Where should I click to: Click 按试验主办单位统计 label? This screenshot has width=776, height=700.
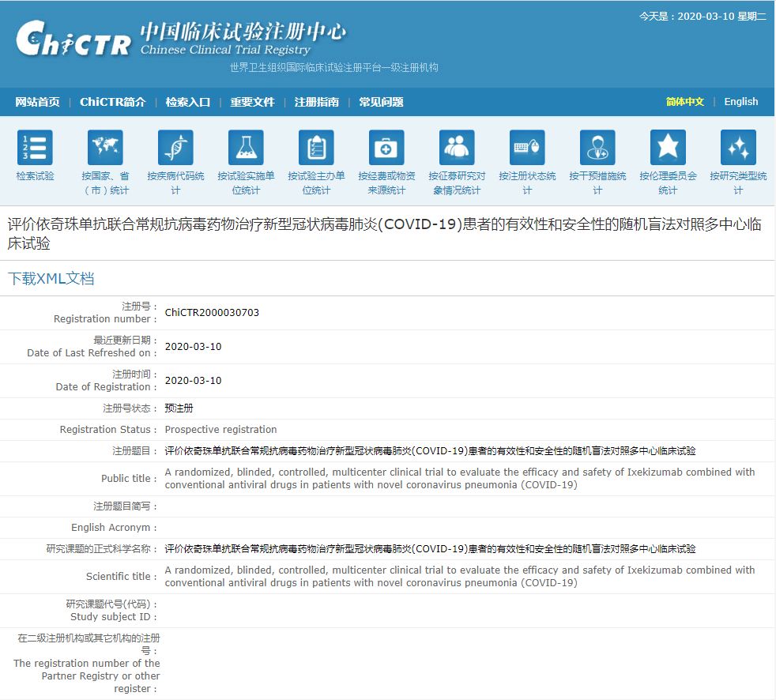(x=316, y=183)
